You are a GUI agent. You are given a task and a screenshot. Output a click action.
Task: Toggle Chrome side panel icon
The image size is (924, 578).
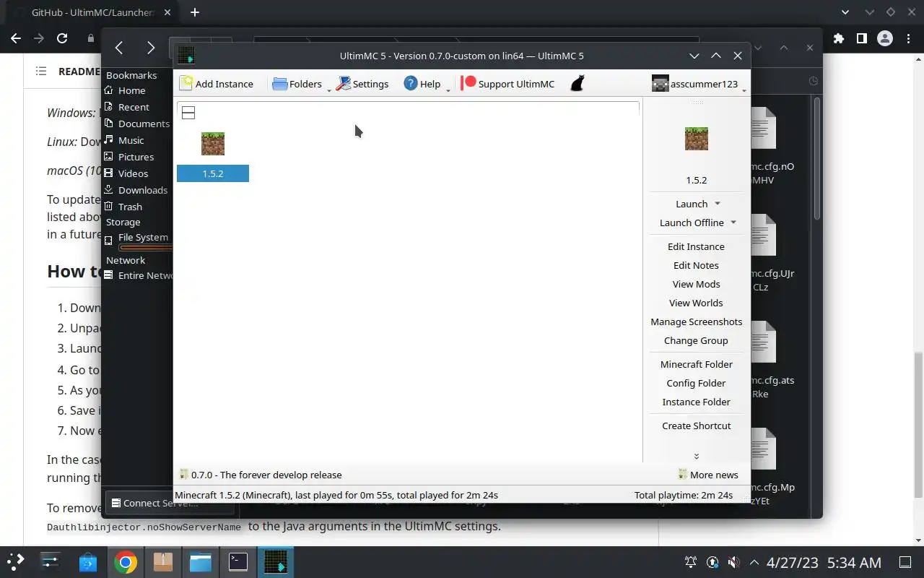pyautogui.click(x=861, y=38)
